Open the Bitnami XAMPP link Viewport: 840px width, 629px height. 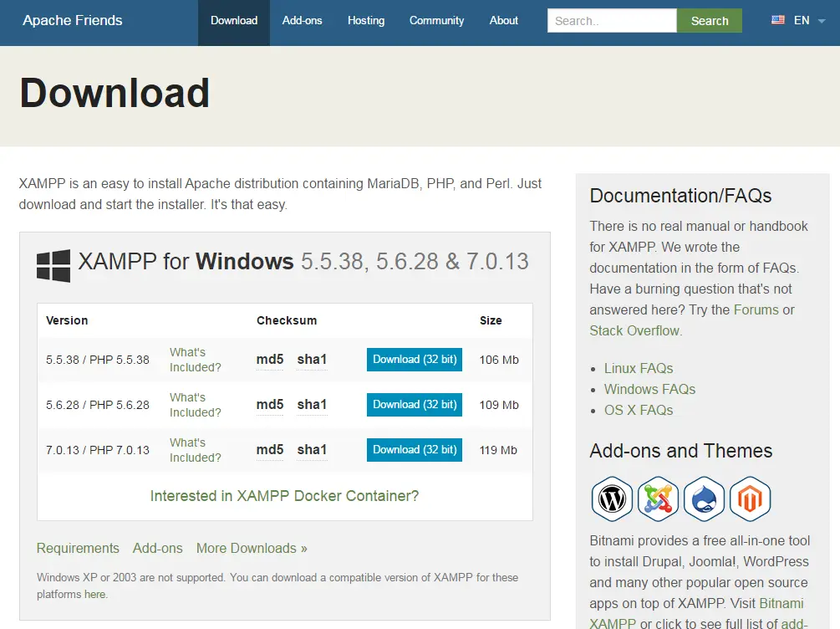(x=696, y=613)
